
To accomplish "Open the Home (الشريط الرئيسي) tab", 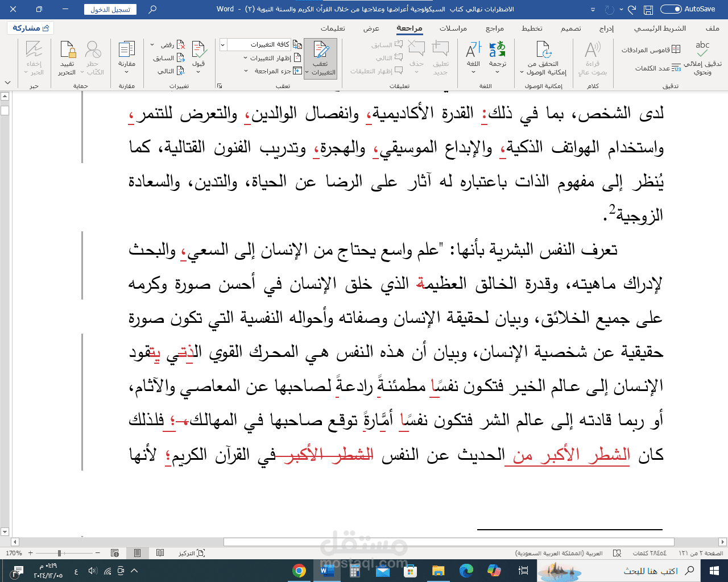I will pyautogui.click(x=660, y=28).
